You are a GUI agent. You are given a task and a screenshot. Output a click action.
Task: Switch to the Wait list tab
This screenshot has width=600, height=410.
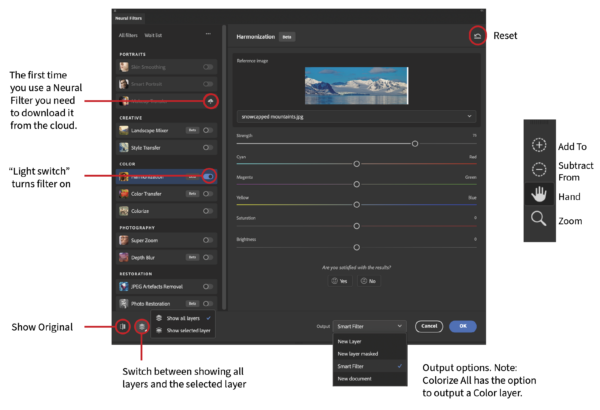click(150, 35)
